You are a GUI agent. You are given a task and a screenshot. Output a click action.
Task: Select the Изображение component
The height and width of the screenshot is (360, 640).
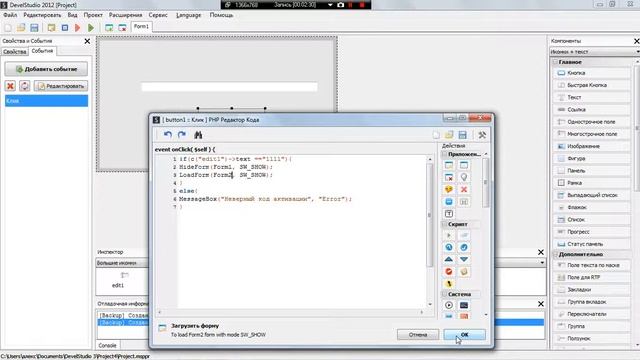click(x=592, y=146)
